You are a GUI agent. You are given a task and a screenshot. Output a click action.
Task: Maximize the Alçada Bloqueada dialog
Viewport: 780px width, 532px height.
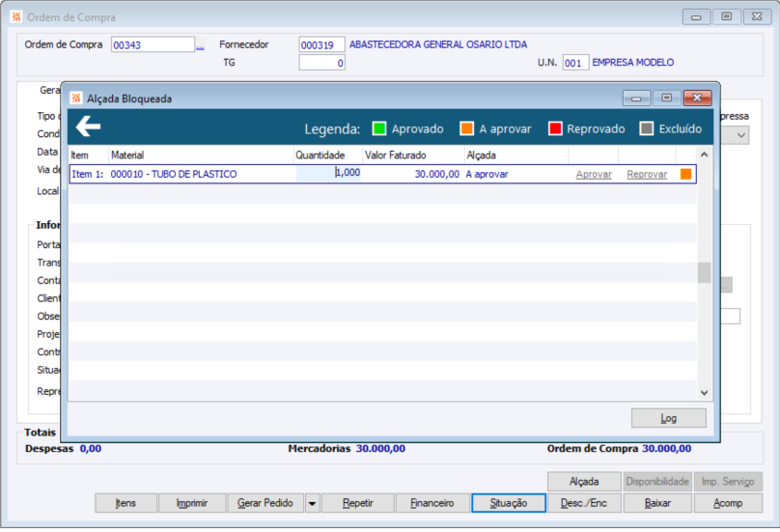point(667,98)
